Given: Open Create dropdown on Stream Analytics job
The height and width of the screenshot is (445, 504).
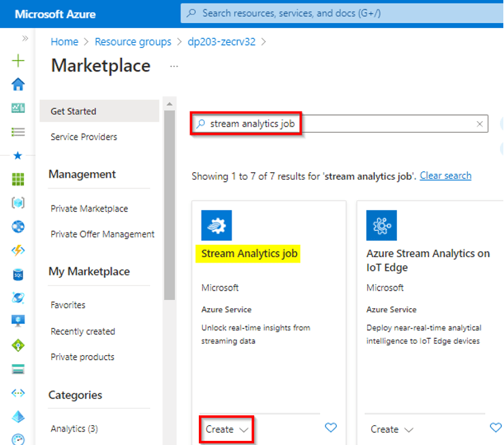Looking at the screenshot, I should (x=227, y=429).
